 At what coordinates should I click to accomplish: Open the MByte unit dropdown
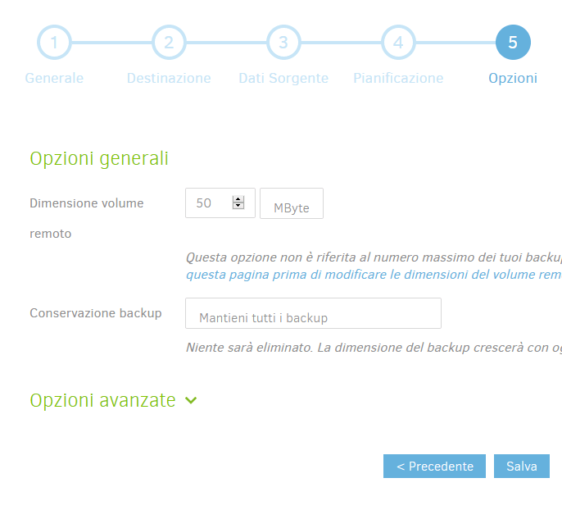[291, 203]
